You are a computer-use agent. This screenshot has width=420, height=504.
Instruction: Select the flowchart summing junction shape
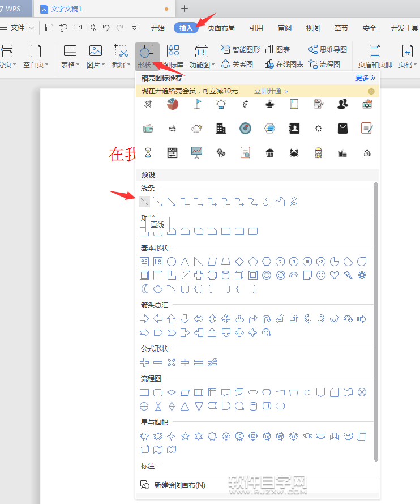[x=362, y=392]
